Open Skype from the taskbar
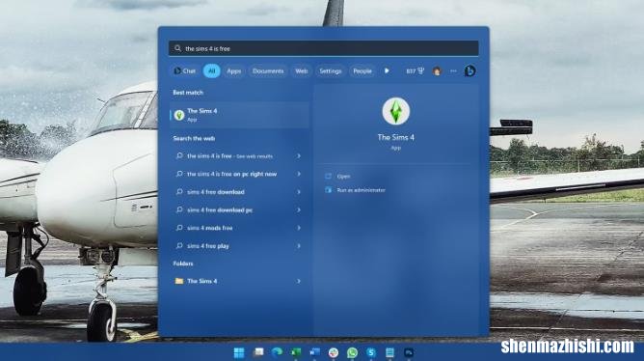Image resolution: width=644 pixels, height=361 pixels. click(x=371, y=352)
